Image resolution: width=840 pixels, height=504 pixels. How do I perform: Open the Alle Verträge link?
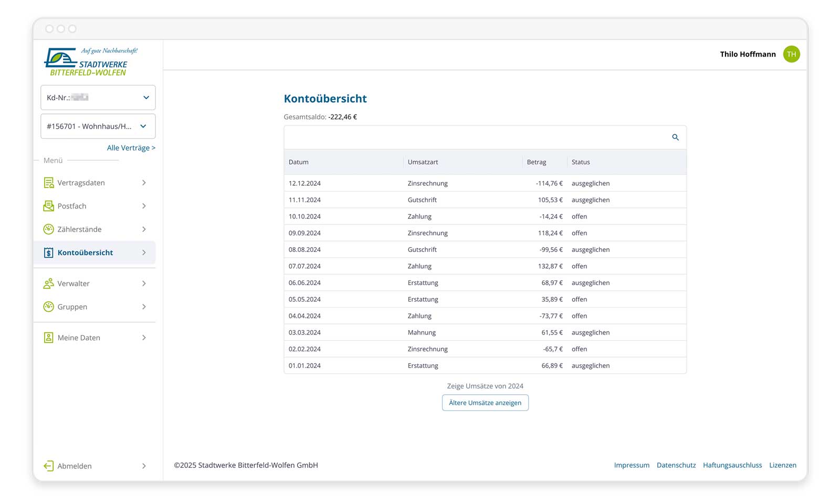tap(131, 148)
